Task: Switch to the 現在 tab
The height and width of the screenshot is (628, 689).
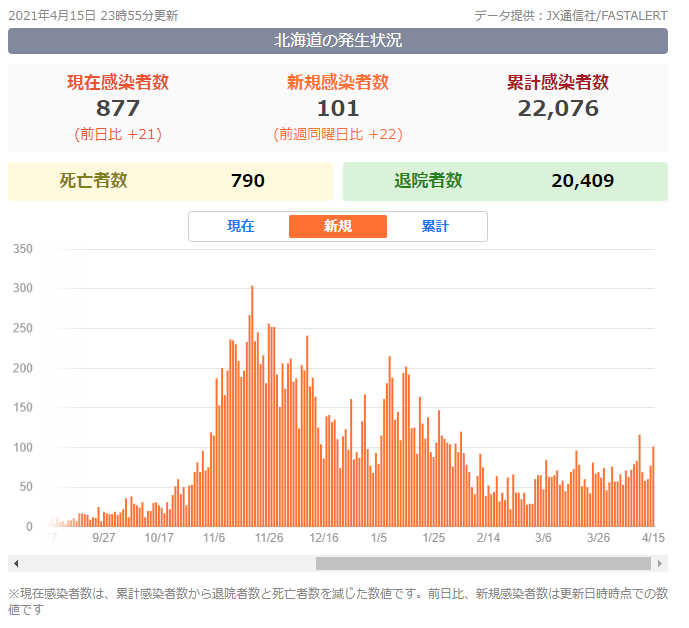Action: [241, 226]
